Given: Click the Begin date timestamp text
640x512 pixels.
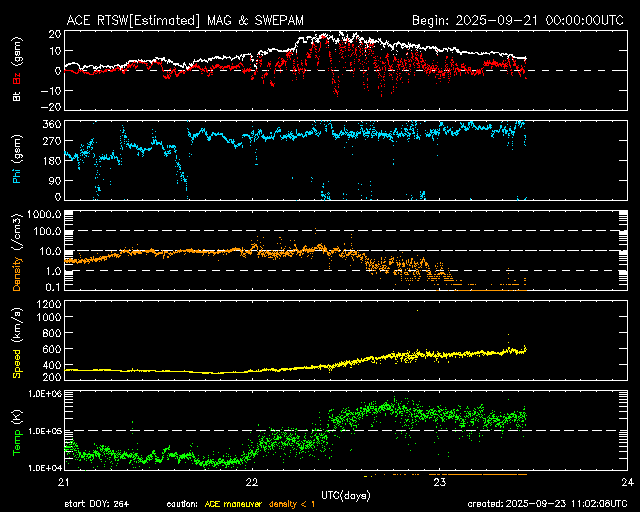Looking at the screenshot, I should tap(518, 19).
